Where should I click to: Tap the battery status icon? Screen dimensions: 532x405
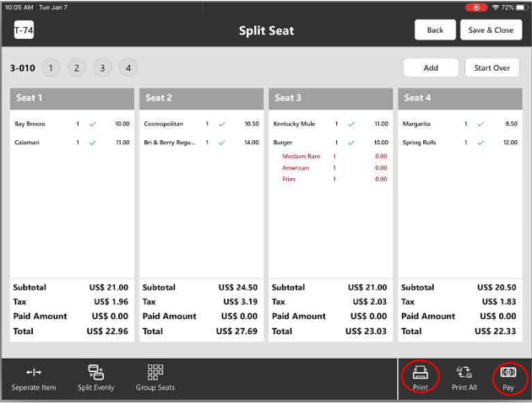click(x=522, y=8)
